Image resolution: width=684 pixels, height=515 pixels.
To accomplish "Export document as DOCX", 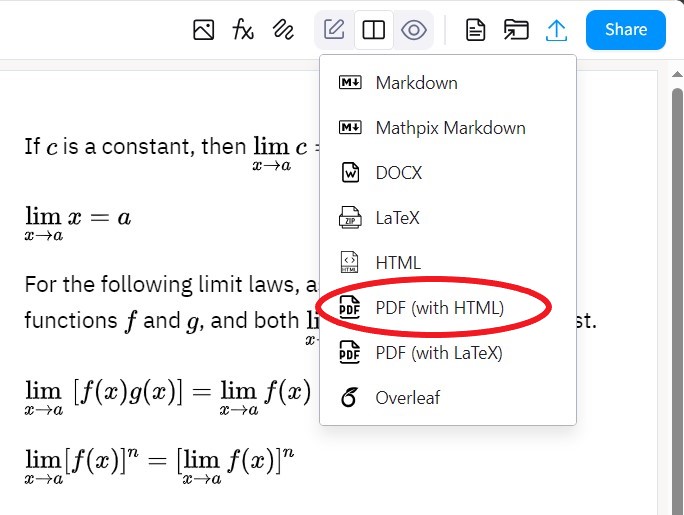I will click(x=398, y=173).
